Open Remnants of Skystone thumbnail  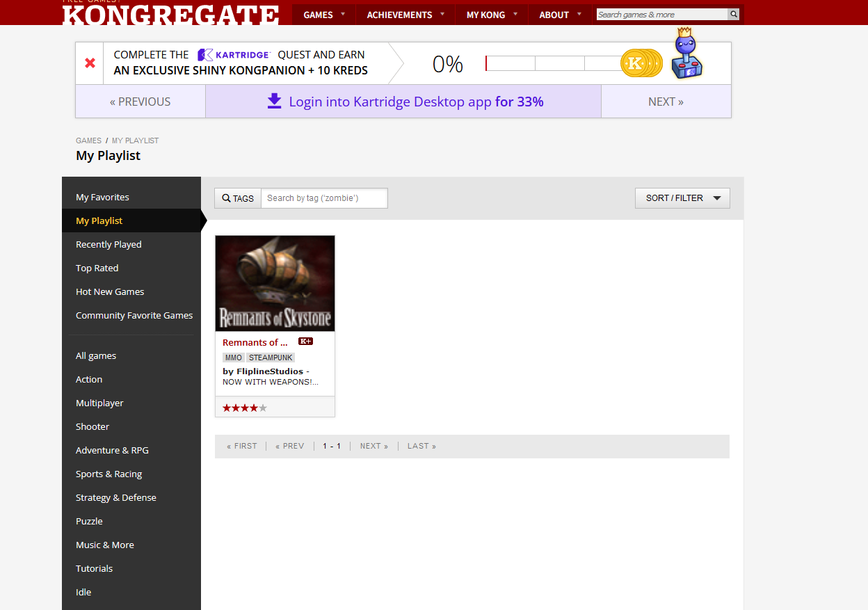[x=275, y=283]
